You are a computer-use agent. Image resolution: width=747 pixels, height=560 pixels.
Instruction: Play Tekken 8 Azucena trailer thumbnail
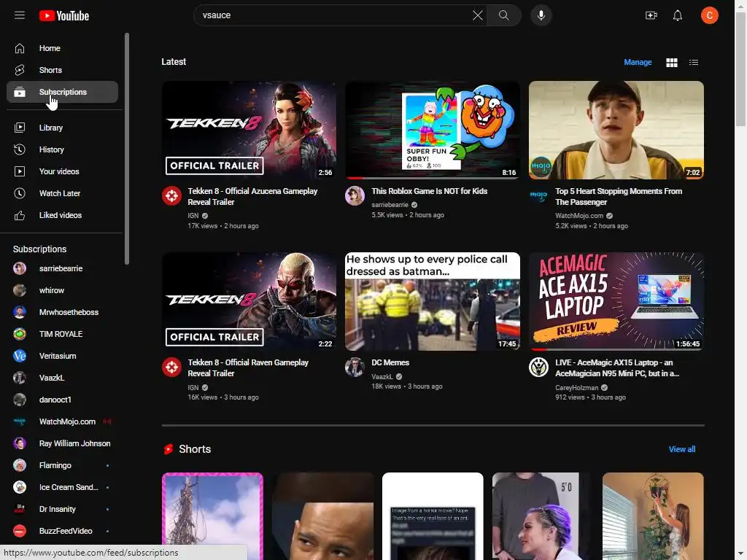tap(249, 130)
